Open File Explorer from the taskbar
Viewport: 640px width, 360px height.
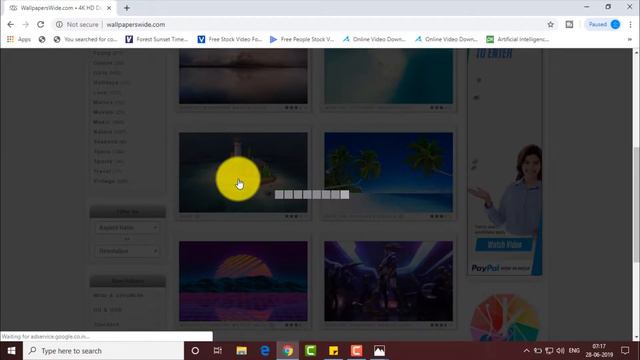pos(242,351)
